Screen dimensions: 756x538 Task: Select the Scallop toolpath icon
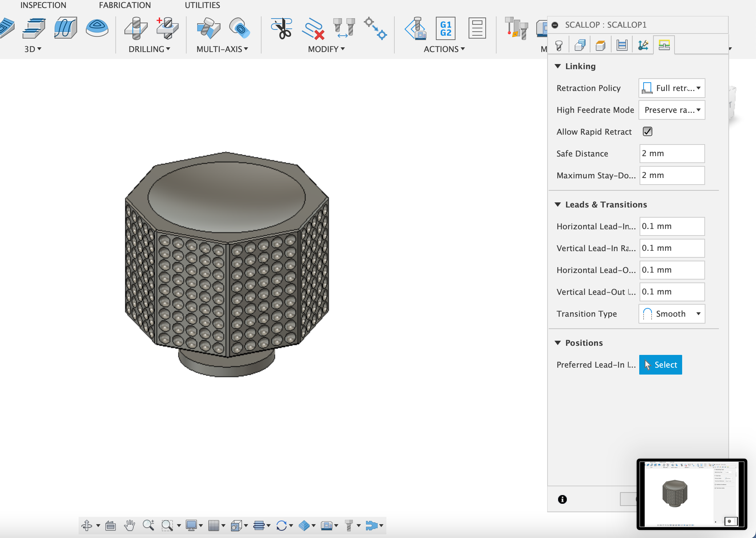[x=97, y=28]
